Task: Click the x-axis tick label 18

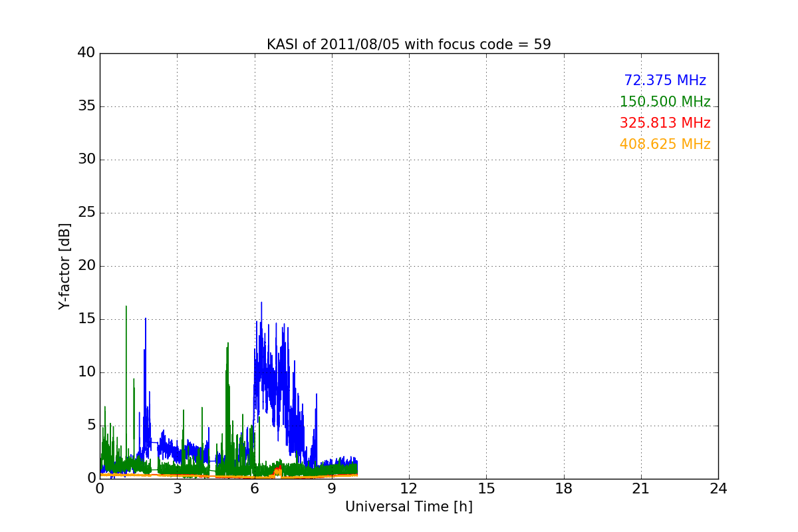Action: [564, 489]
